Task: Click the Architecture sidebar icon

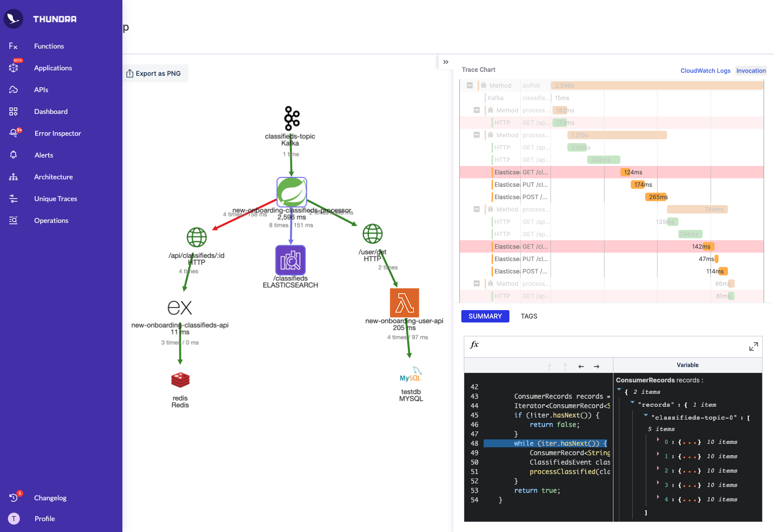Action: 13,177
